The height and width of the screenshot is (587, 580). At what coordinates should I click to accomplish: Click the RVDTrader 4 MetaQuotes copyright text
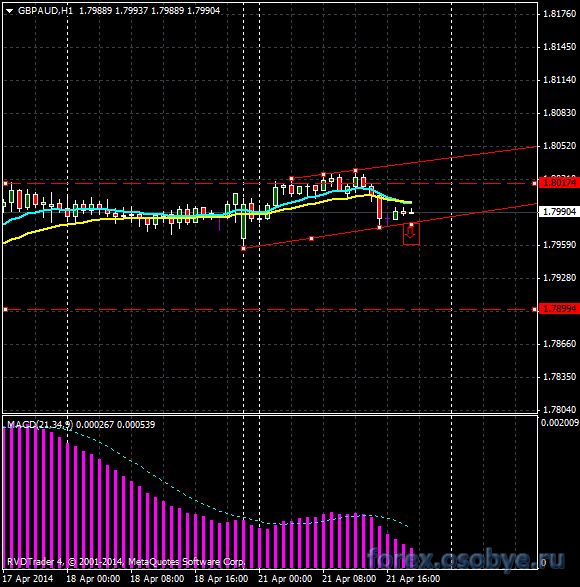tap(126, 562)
